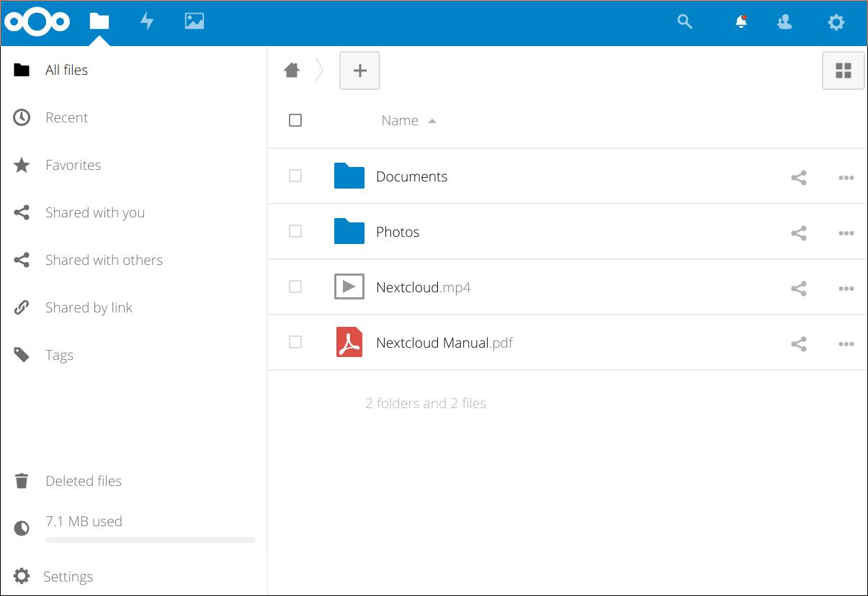Open the search function
Viewport: 868px width, 596px height.
684,22
